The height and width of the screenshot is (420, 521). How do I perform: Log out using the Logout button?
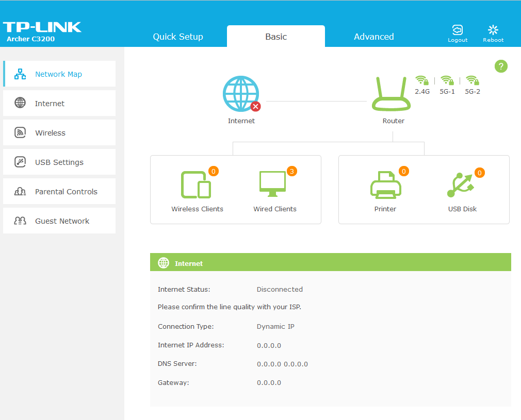tap(458, 33)
